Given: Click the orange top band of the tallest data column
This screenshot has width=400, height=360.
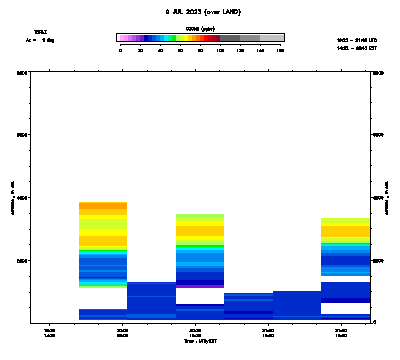Looking at the screenshot, I should coord(103,205).
